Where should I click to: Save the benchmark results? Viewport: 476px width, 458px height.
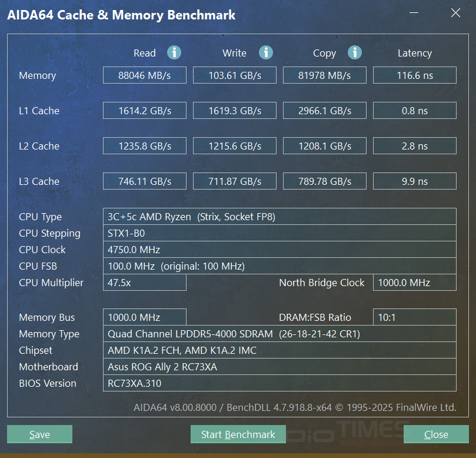pyautogui.click(x=40, y=434)
